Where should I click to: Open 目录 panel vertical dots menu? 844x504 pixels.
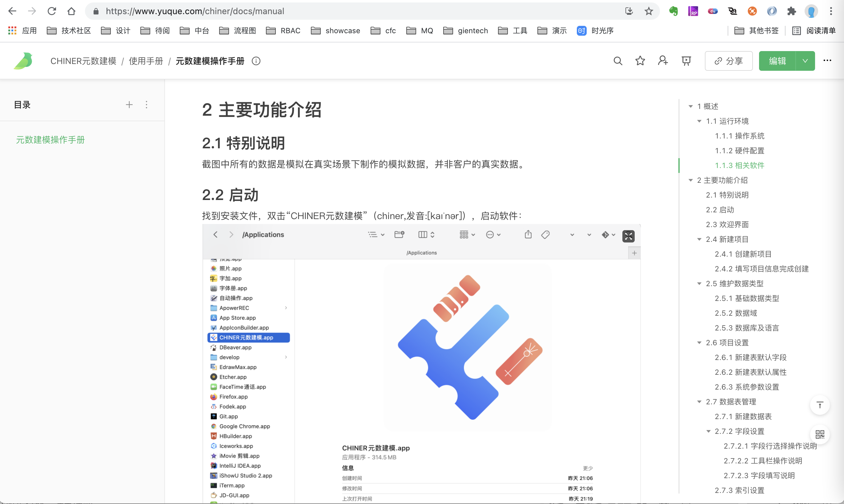[147, 105]
